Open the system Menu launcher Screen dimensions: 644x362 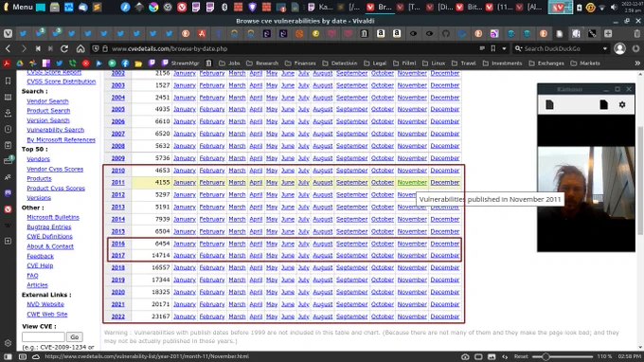point(18,7)
